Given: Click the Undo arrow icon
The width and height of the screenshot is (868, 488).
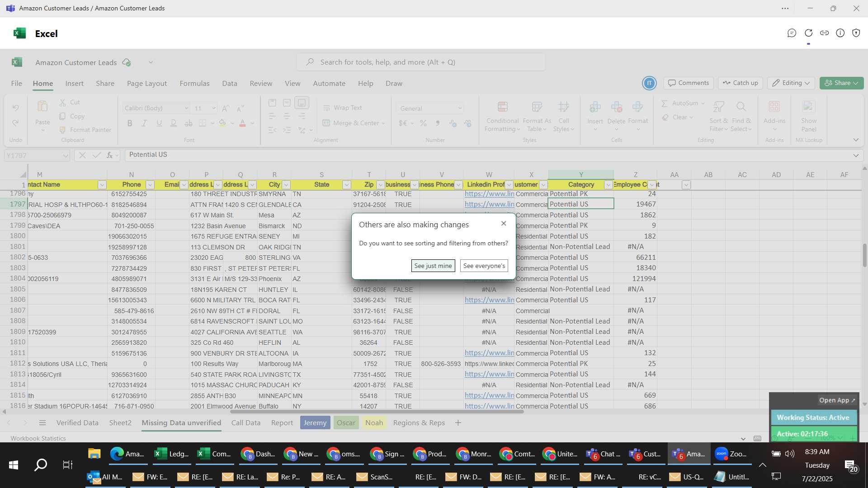Looking at the screenshot, I should [x=15, y=108].
